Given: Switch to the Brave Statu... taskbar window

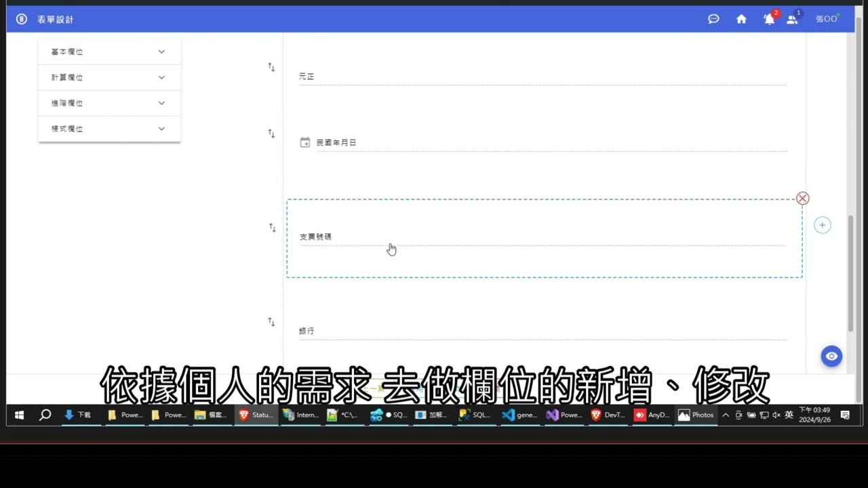Looking at the screenshot, I should (255, 415).
